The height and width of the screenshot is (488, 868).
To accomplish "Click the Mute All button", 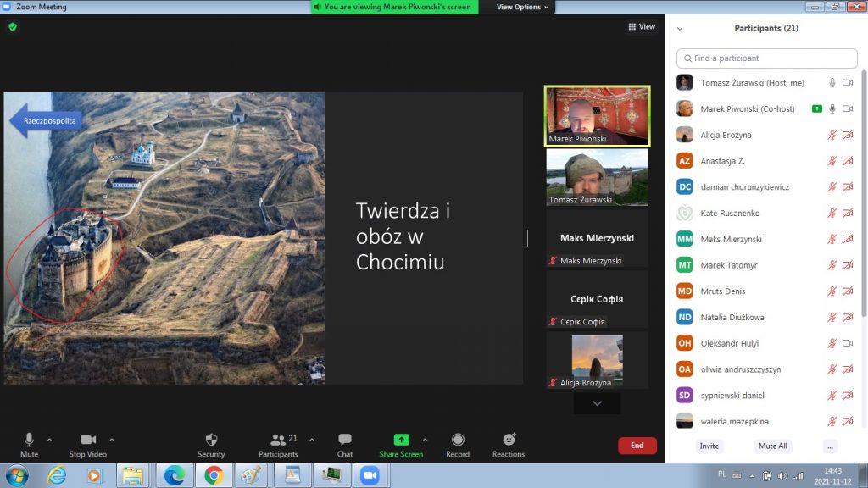I will point(772,446).
